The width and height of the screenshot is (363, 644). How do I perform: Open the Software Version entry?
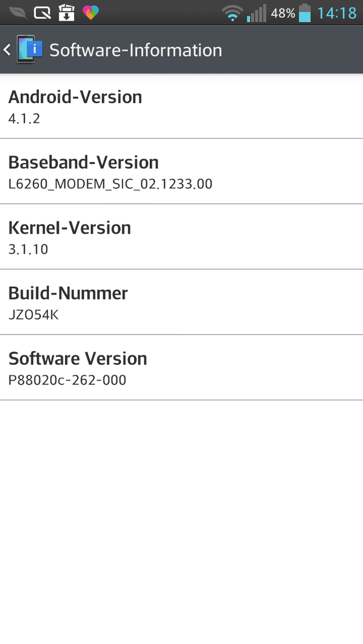coord(181,367)
